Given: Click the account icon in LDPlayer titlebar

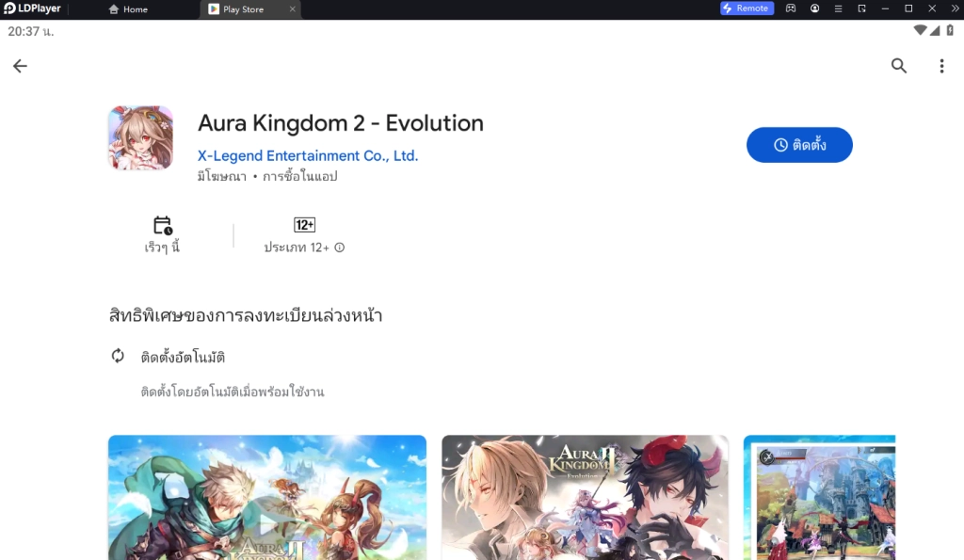Looking at the screenshot, I should (x=815, y=8).
